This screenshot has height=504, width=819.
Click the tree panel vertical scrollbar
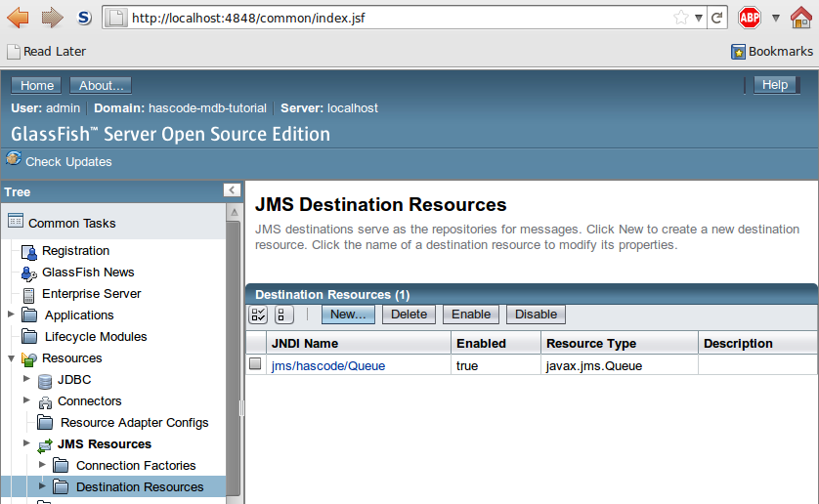(x=234, y=358)
